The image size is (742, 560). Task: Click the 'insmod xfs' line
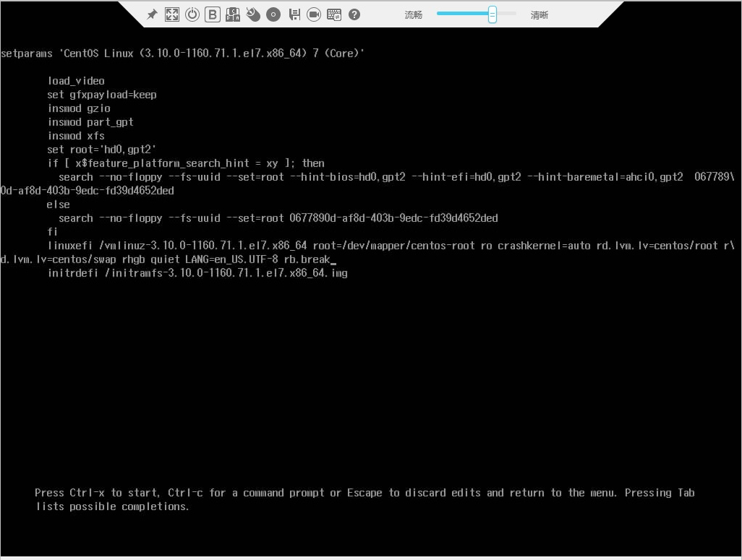pos(76,136)
